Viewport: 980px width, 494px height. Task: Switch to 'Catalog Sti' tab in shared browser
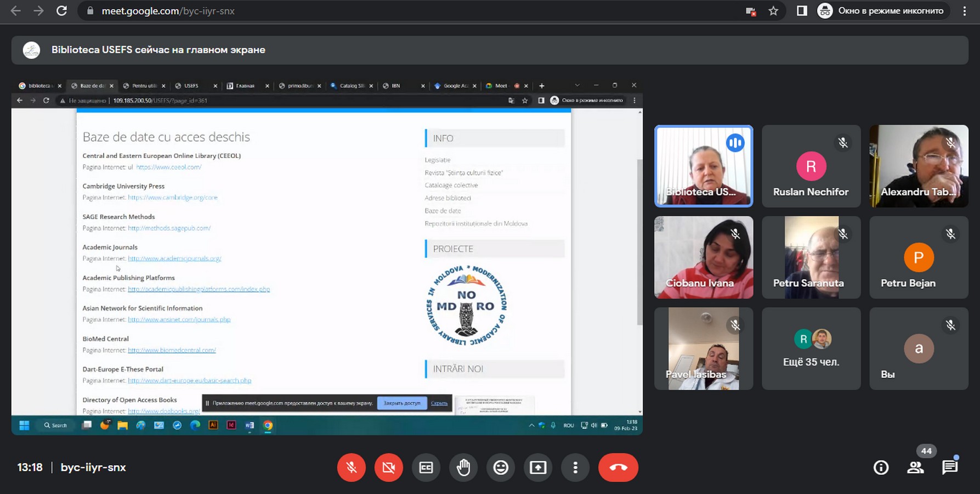(352, 86)
